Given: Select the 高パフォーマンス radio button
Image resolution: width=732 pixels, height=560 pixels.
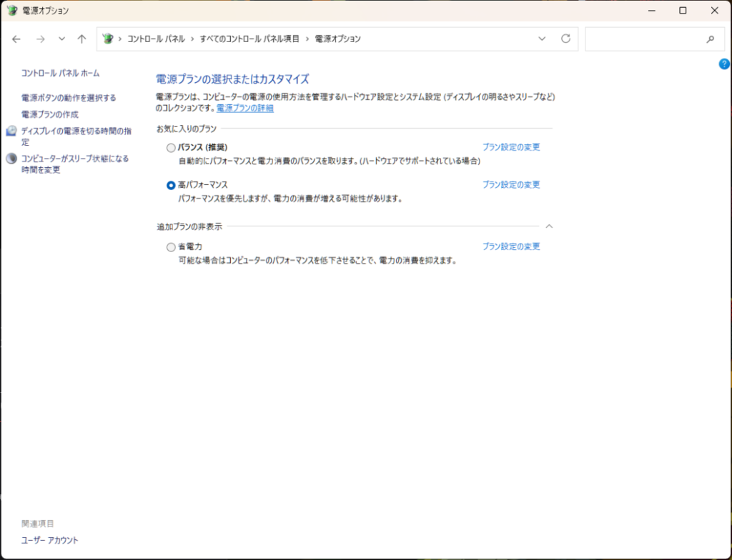Looking at the screenshot, I should (170, 185).
